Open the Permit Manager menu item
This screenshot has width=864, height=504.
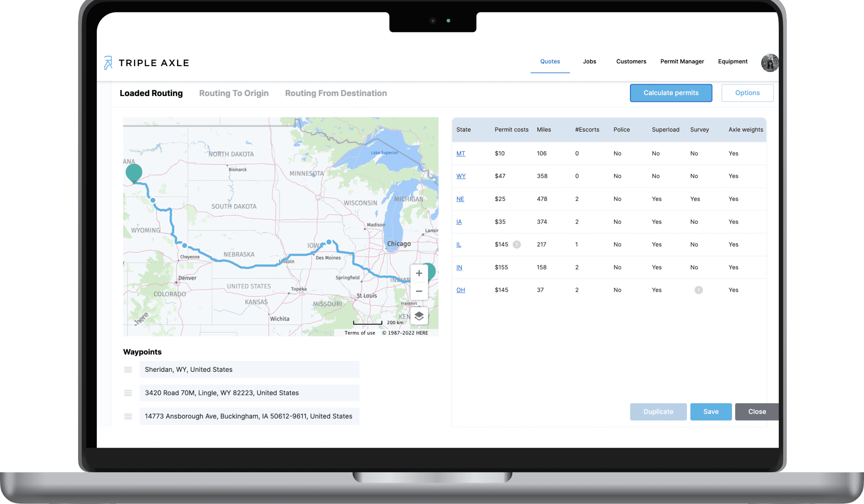click(x=682, y=61)
